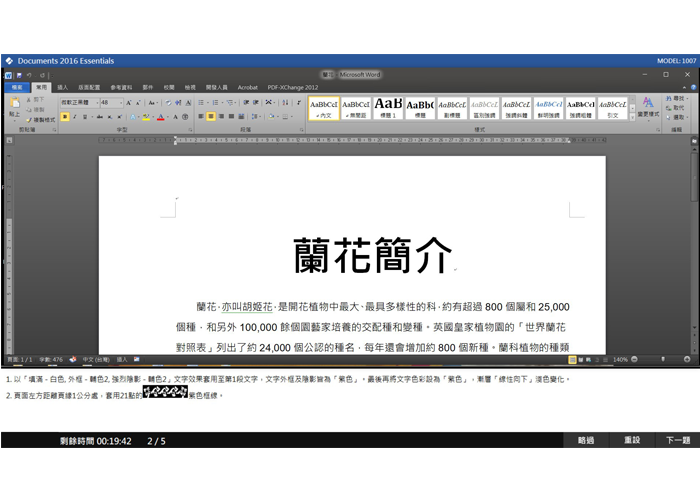
Task: Click the 下一題 button
Action: (677, 440)
